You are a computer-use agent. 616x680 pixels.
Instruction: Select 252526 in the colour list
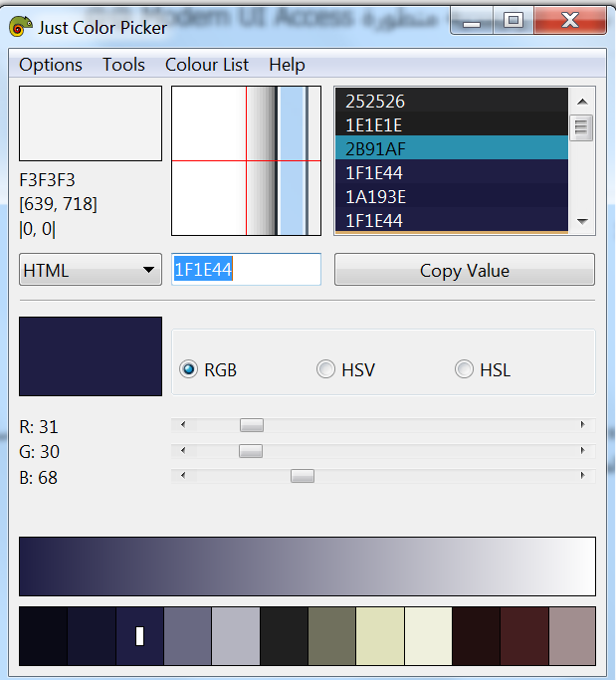pos(451,101)
